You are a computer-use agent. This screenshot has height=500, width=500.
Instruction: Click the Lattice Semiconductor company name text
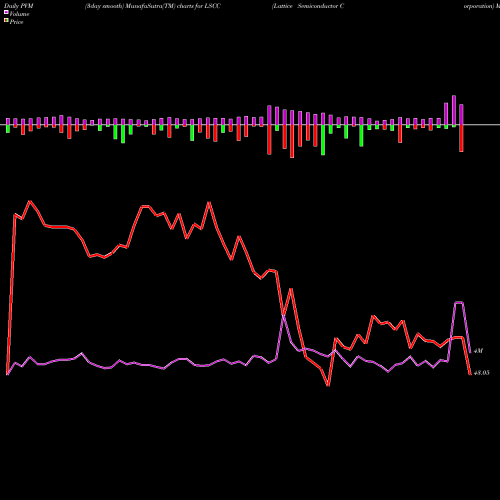click(308, 6)
